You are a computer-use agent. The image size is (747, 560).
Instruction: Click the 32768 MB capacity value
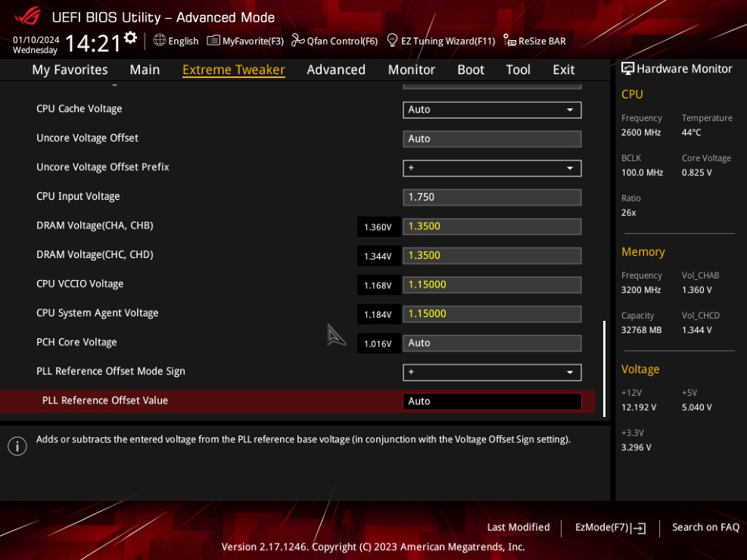(641, 330)
